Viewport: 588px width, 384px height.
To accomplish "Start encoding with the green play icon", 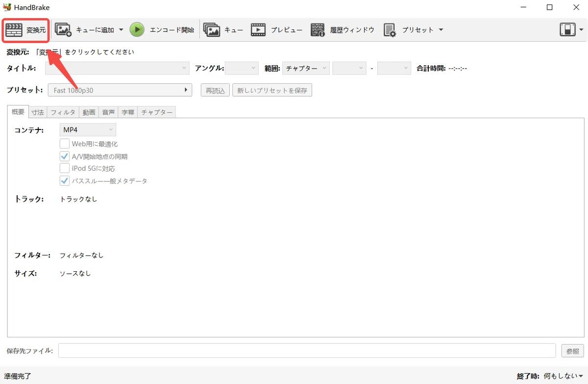I will click(x=137, y=30).
